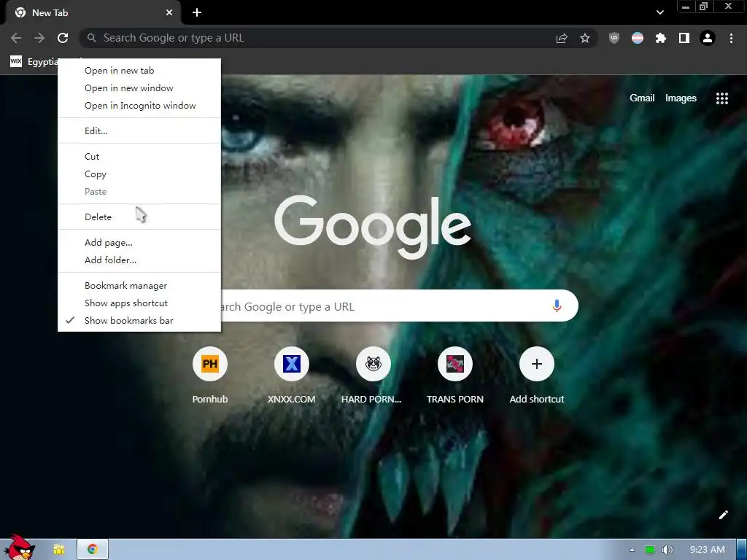This screenshot has height=560, width=747.
Task: Click the taskbar clock showing 9:23 AM
Action: pos(707,550)
